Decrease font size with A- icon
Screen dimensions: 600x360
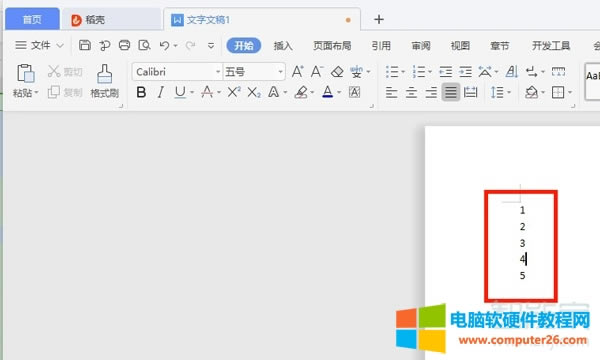point(317,72)
